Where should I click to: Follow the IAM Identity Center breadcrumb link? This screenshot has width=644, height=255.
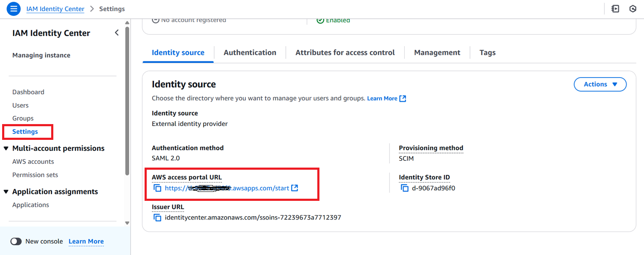[55, 9]
